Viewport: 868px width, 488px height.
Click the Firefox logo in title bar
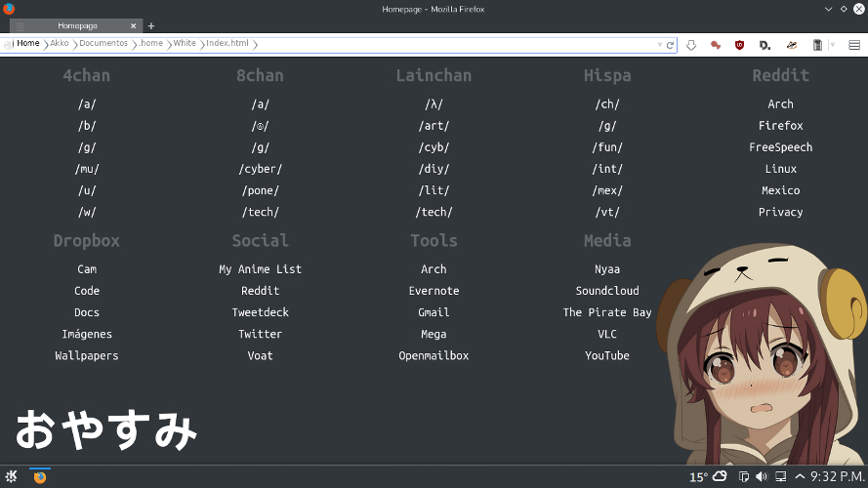9,9
